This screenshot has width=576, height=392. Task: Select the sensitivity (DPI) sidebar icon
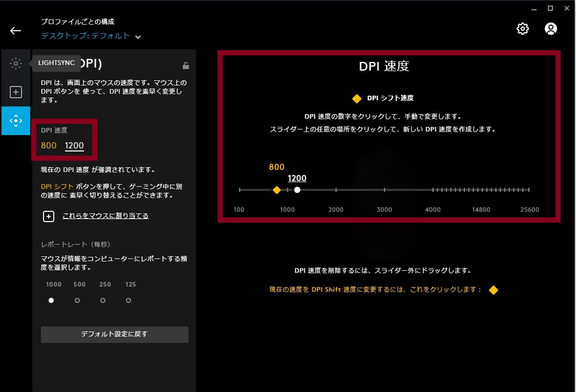click(16, 121)
